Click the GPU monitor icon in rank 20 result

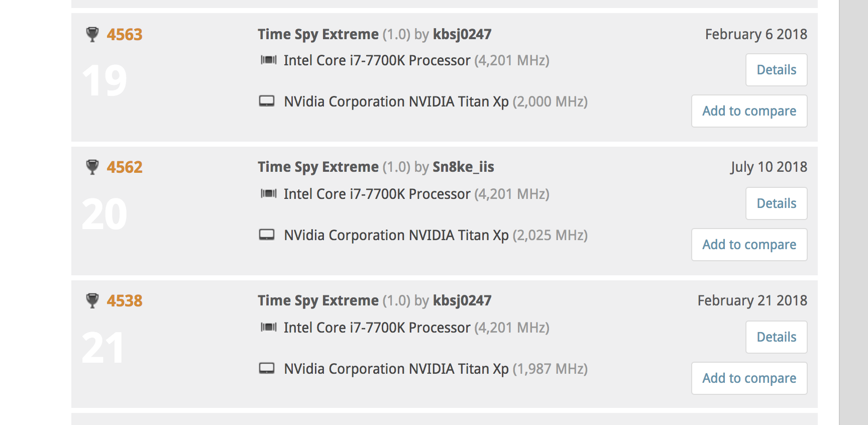tap(267, 235)
